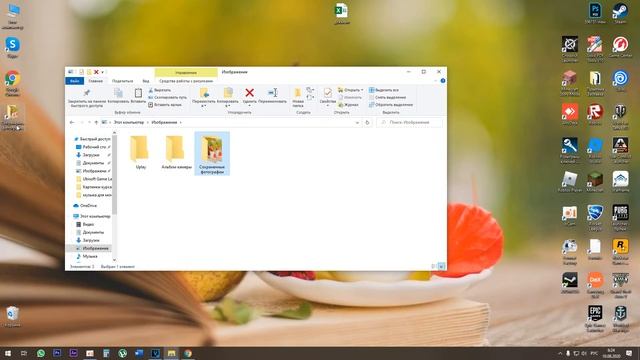Click the History (Журнал) command in the ribbon
The height and width of the screenshot is (360, 640).
(349, 105)
